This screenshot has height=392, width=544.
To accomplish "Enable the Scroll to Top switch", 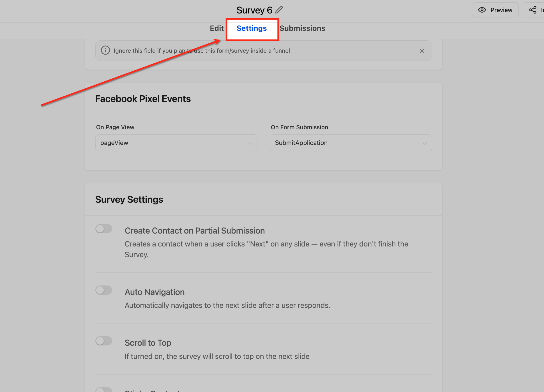I will click(104, 341).
